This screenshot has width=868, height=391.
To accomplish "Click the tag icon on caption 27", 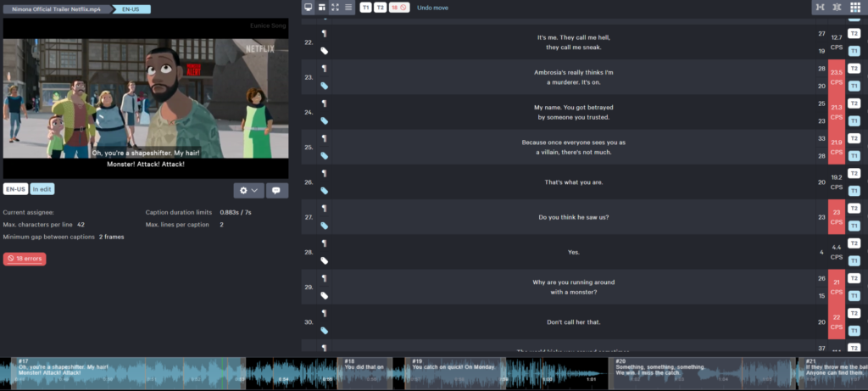I will point(324,226).
